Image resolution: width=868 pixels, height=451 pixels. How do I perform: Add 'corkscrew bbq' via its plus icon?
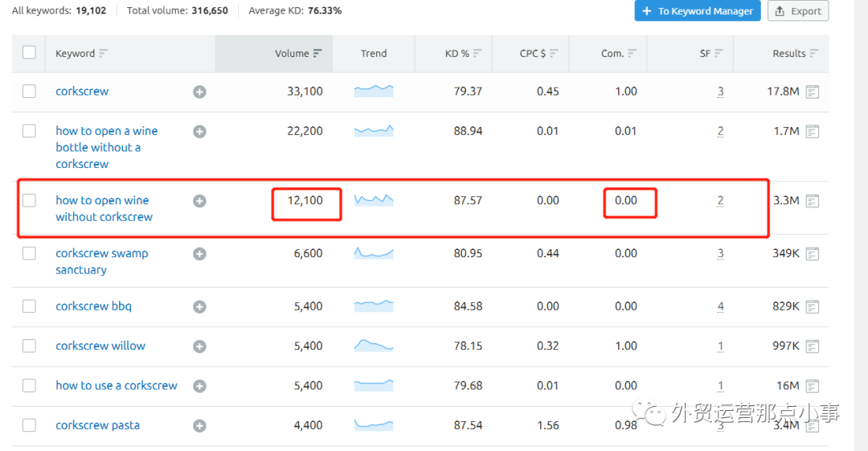(199, 306)
